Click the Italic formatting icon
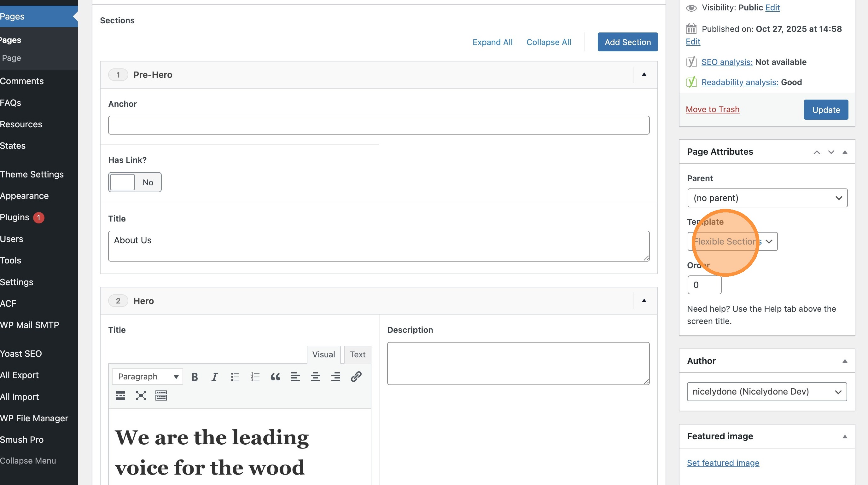Screen dimensions: 868x485 215,377
